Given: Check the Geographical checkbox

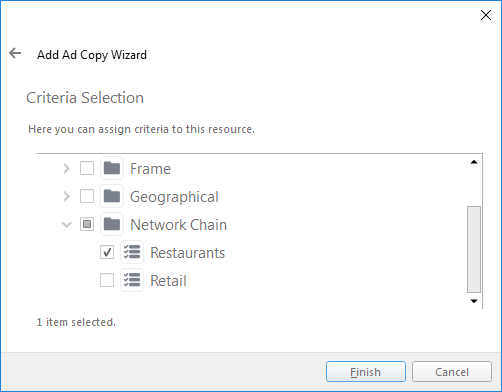Looking at the screenshot, I should [x=87, y=196].
